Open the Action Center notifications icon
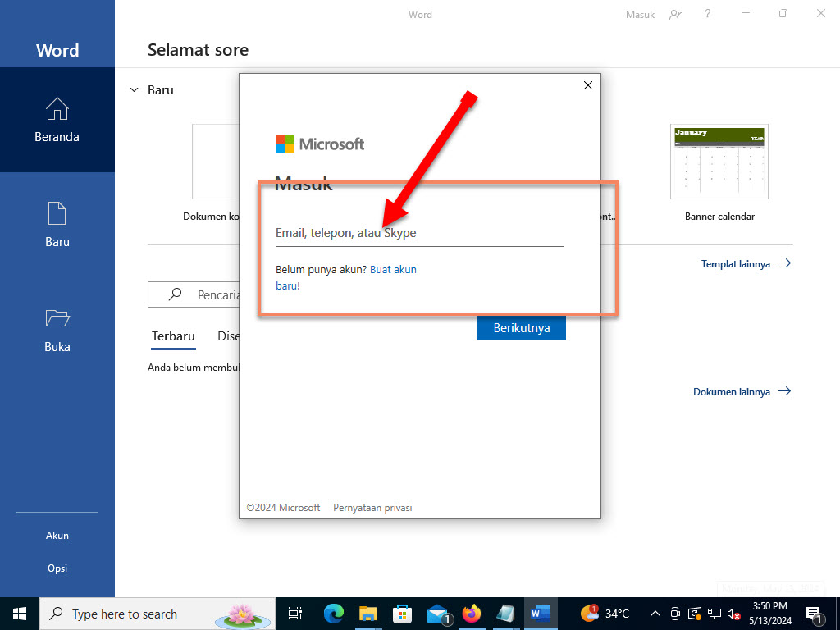 tap(815, 613)
